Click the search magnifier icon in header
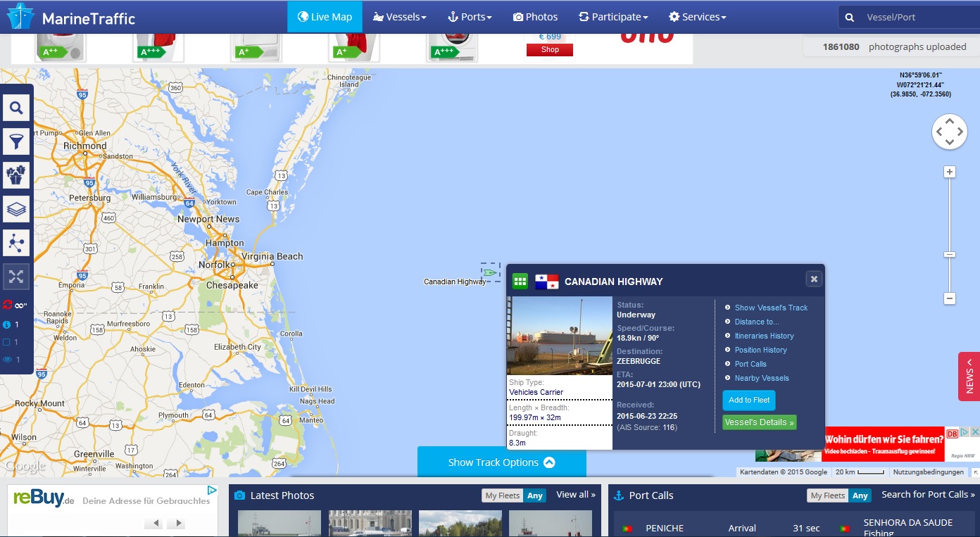The height and width of the screenshot is (537, 980). 850,17
